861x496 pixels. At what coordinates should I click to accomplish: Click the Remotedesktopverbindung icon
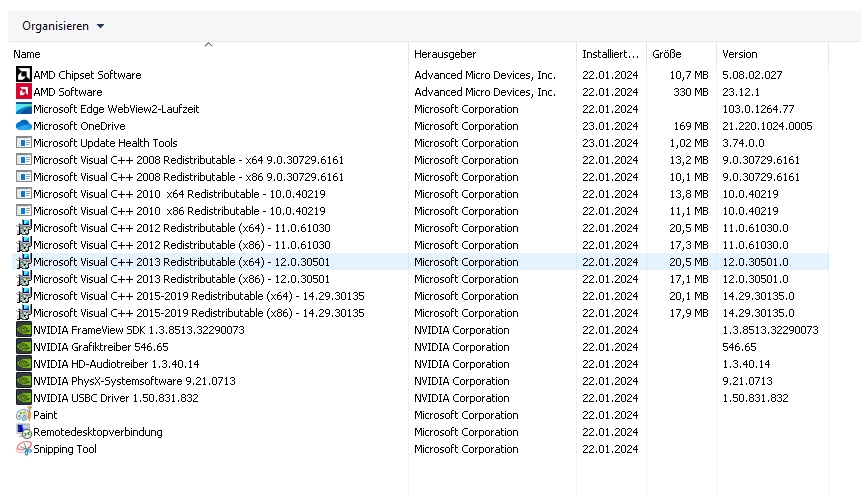[24, 432]
